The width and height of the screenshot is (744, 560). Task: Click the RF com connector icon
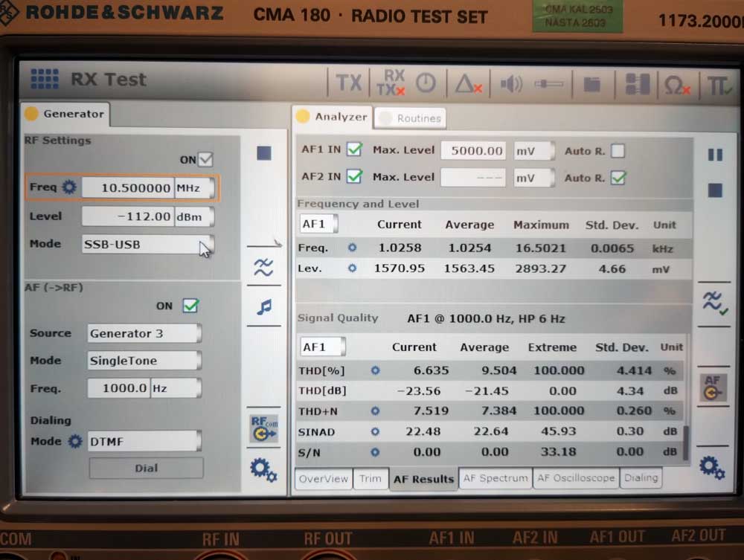coord(264,428)
